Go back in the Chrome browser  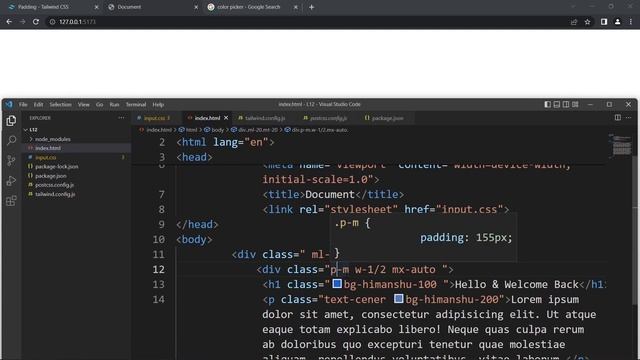point(9,22)
